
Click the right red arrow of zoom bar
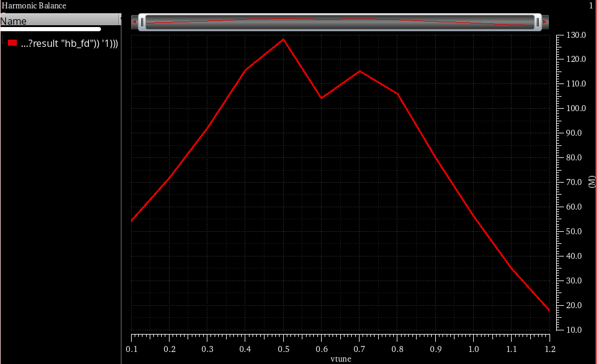click(x=545, y=22)
